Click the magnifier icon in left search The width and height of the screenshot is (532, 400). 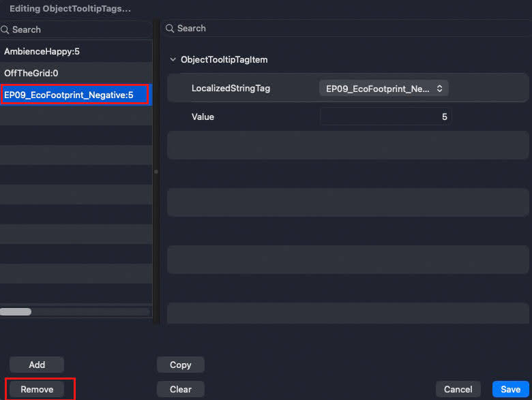pyautogui.click(x=5, y=30)
